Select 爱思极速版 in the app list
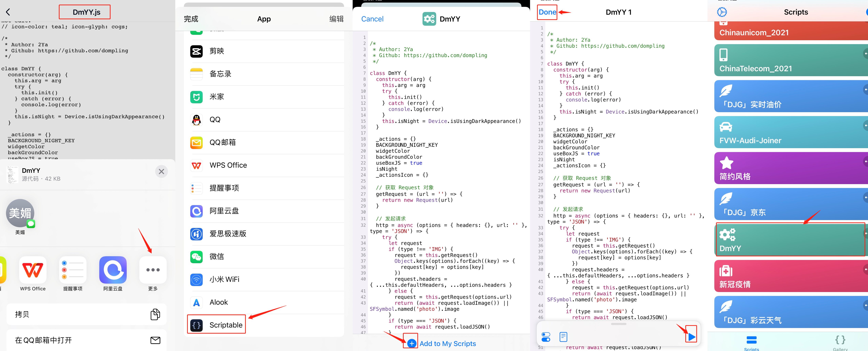868x351 pixels. tap(264, 234)
